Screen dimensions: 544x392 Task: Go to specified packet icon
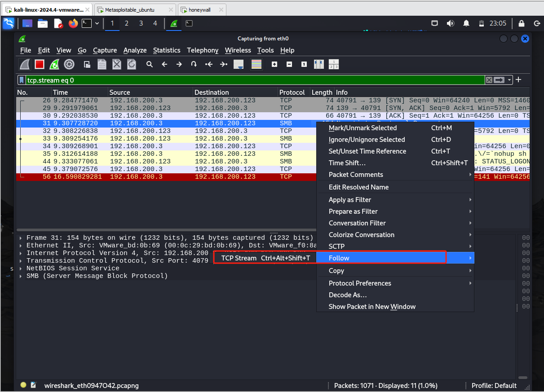click(194, 64)
